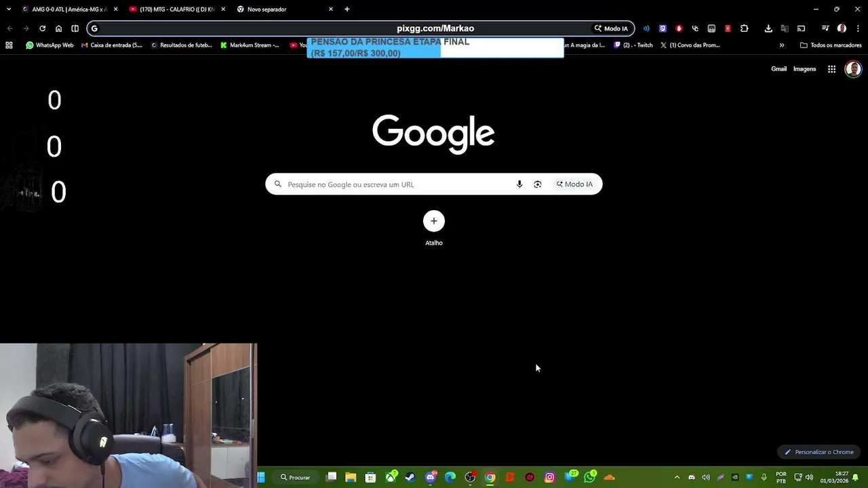Open the media controls music icon
The height and width of the screenshot is (488, 868).
coord(825,28)
